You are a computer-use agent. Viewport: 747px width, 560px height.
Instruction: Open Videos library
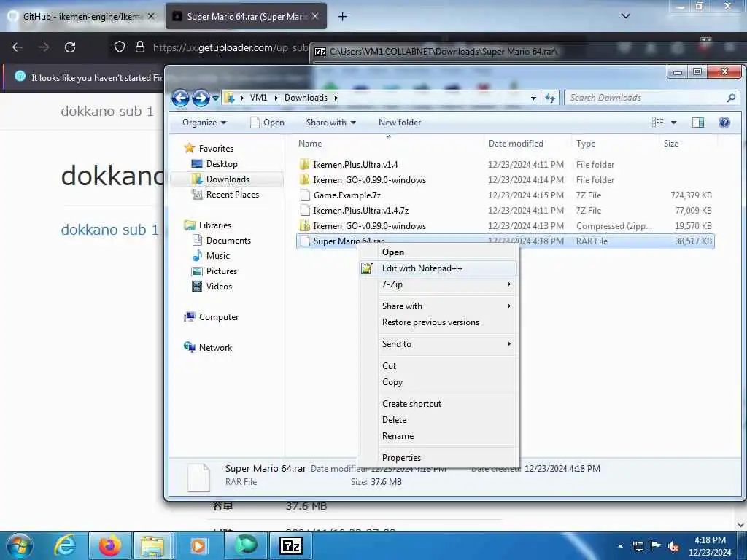[x=219, y=286]
